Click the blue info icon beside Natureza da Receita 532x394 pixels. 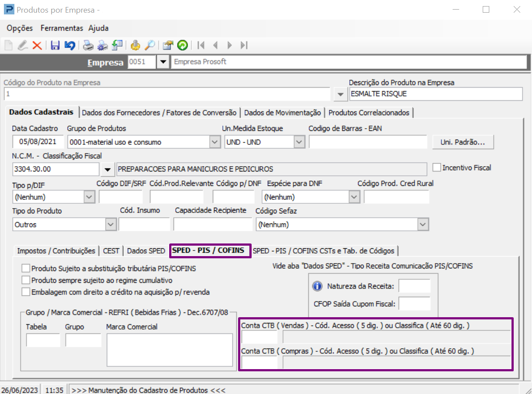pyautogui.click(x=317, y=286)
